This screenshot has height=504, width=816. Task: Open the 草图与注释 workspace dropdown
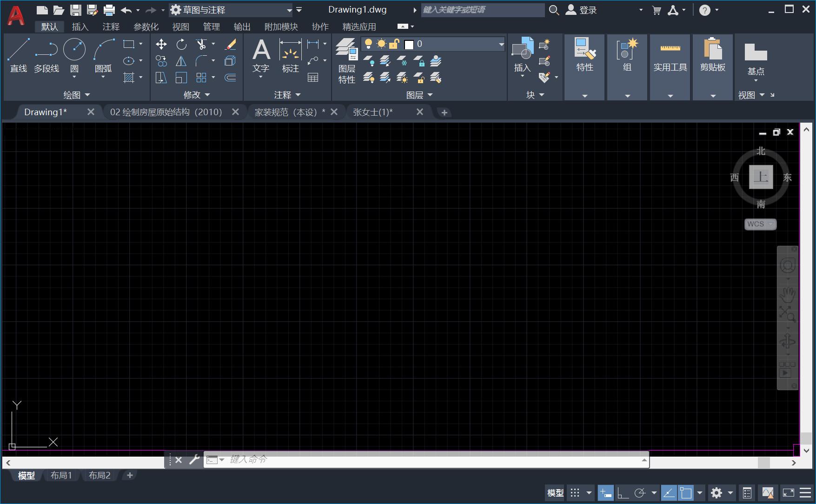click(x=289, y=10)
